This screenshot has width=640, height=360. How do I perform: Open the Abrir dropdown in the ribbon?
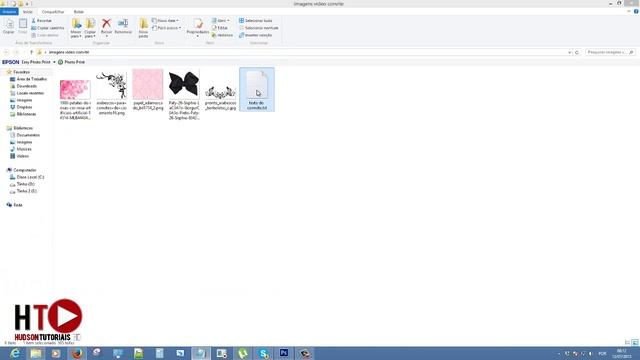[220, 20]
